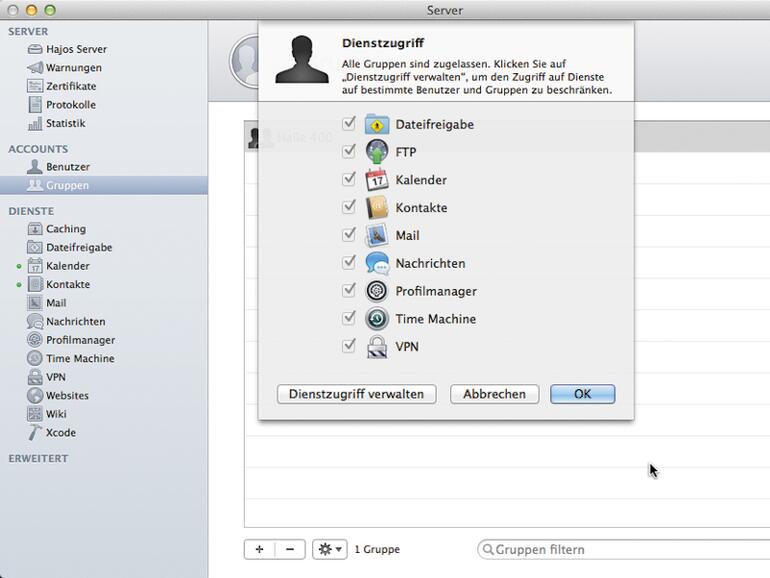Viewport: 770px width, 578px height.
Task: Click the Abbrechen button
Action: pyautogui.click(x=495, y=394)
